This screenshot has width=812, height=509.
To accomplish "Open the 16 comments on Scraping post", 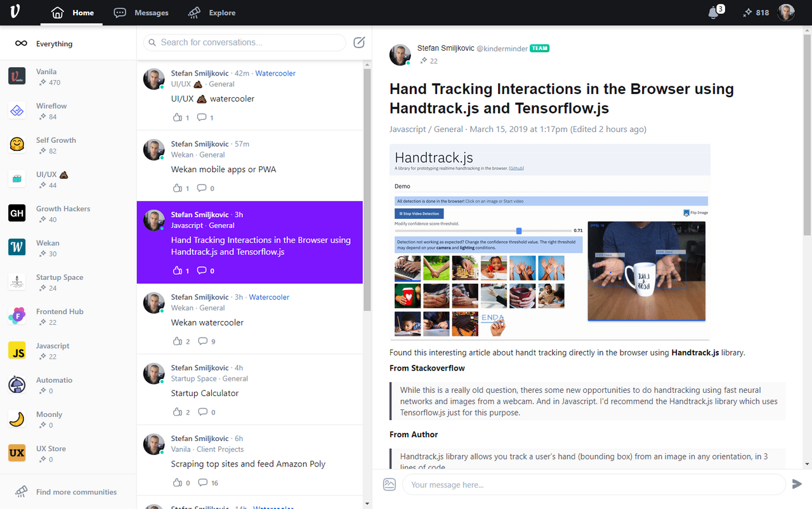I will pos(207,482).
